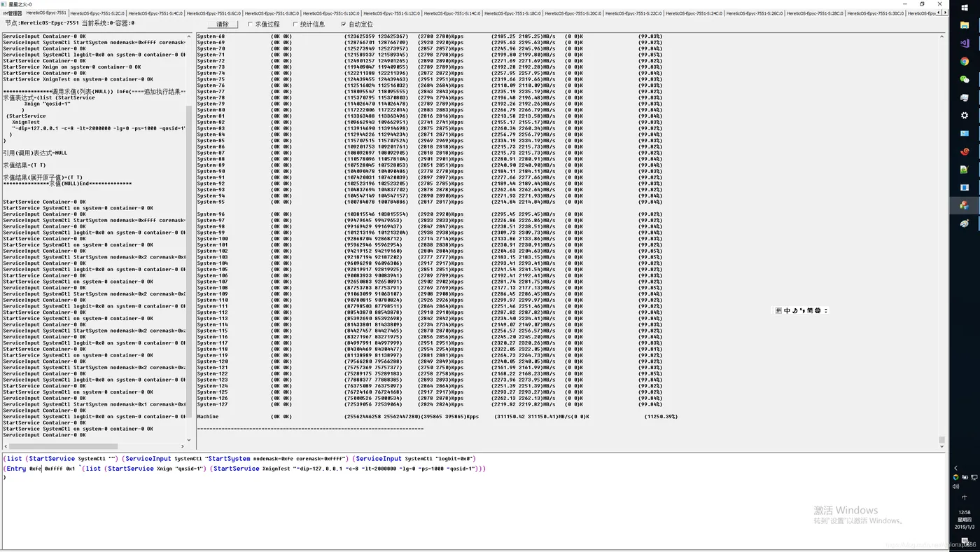Select the System-68 row in stats

click(430, 36)
